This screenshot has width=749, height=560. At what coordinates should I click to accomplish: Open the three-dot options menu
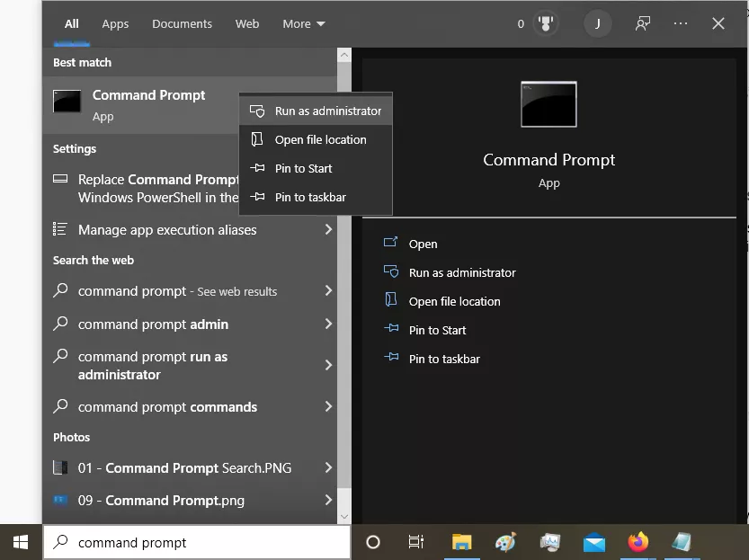681,24
